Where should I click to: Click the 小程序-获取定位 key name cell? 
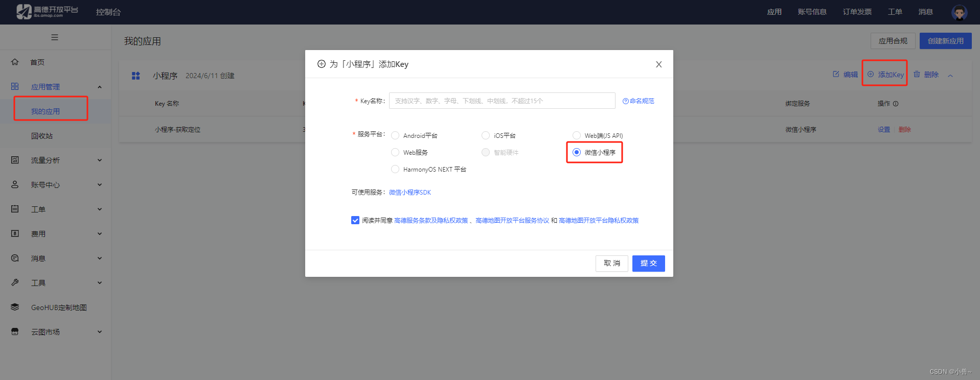177,130
